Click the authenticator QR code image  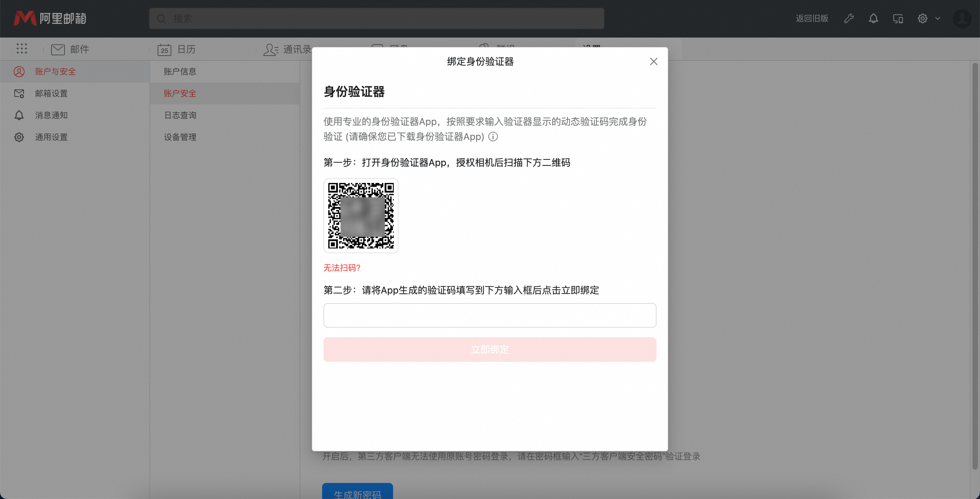tap(361, 215)
